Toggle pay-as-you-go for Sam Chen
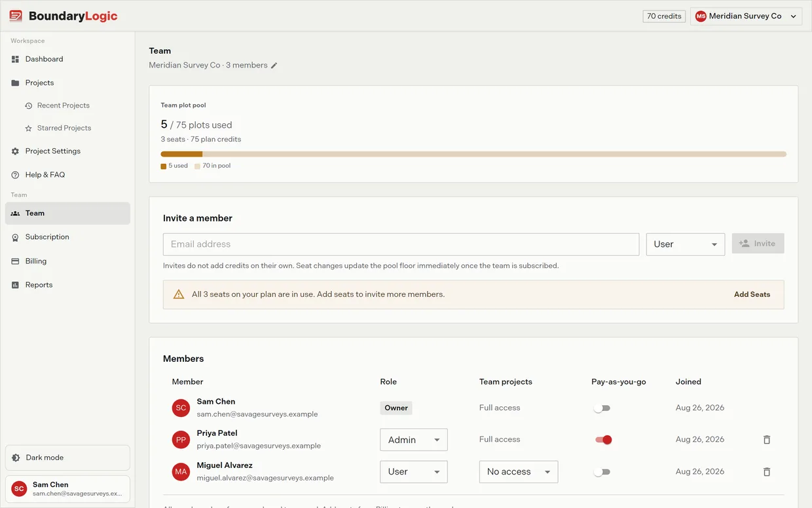The image size is (812, 508). [602, 408]
